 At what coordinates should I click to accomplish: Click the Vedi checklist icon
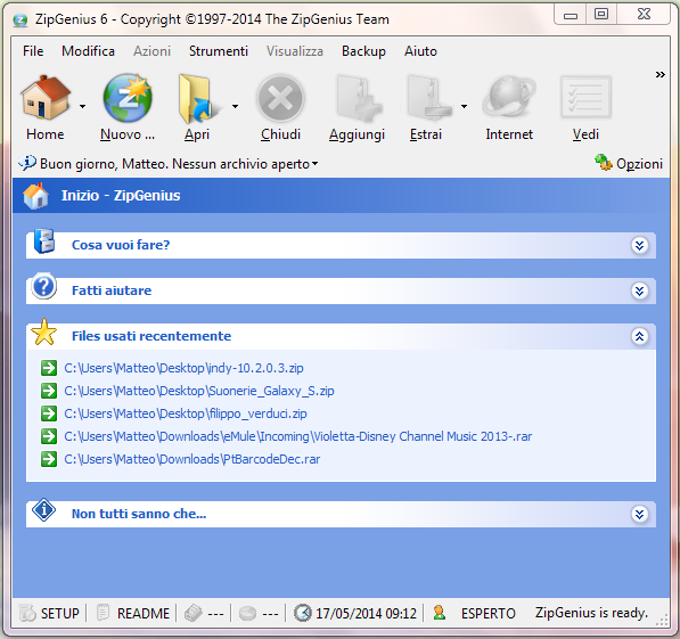point(585,97)
